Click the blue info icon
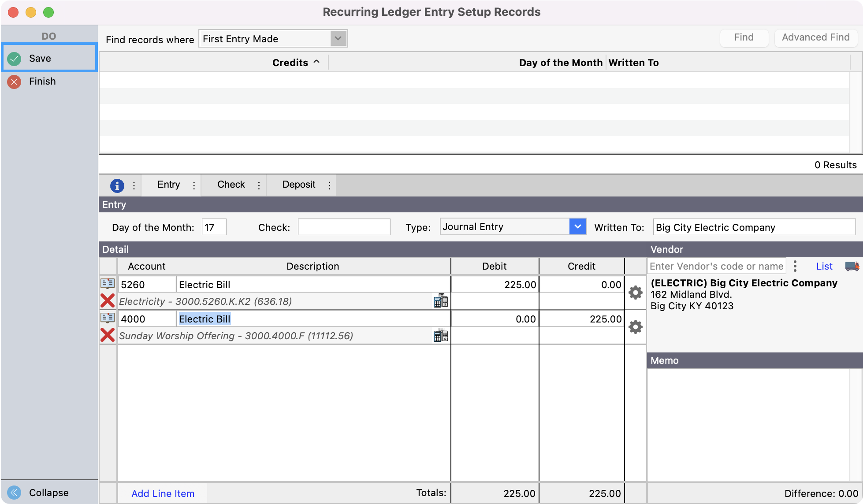This screenshot has width=863, height=504. point(117,185)
